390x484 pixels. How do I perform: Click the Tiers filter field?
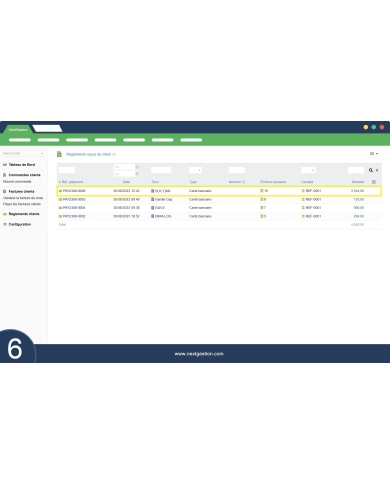pos(161,170)
